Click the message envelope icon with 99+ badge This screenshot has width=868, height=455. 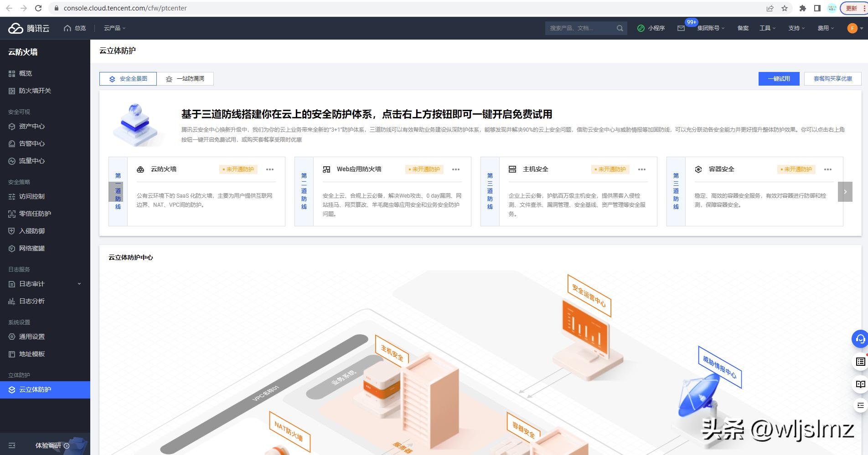click(x=682, y=28)
